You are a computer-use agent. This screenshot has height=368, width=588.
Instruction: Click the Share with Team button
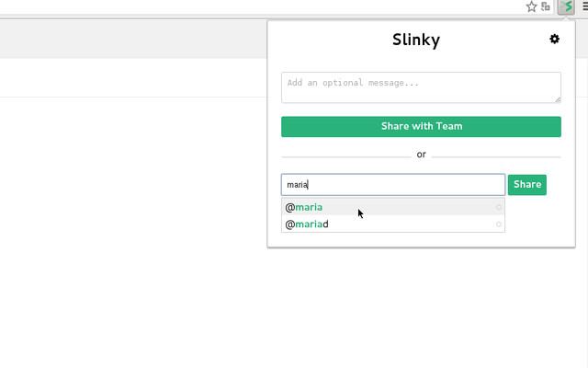421,127
